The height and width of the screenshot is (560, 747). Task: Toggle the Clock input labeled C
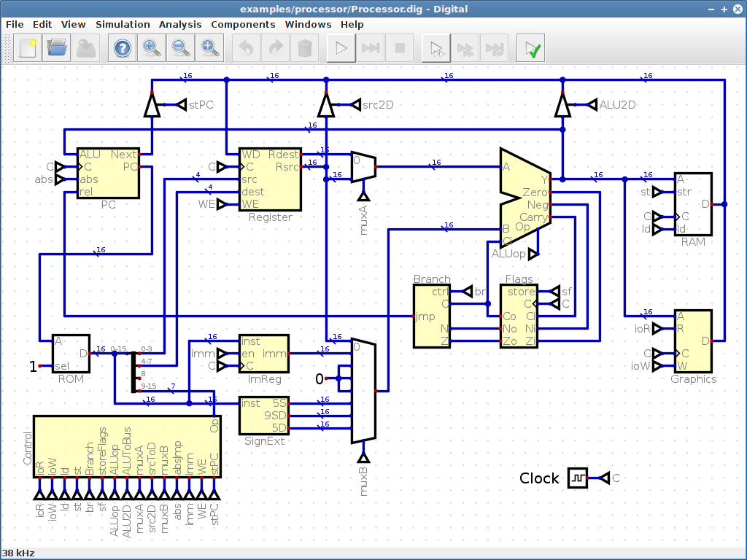577,478
